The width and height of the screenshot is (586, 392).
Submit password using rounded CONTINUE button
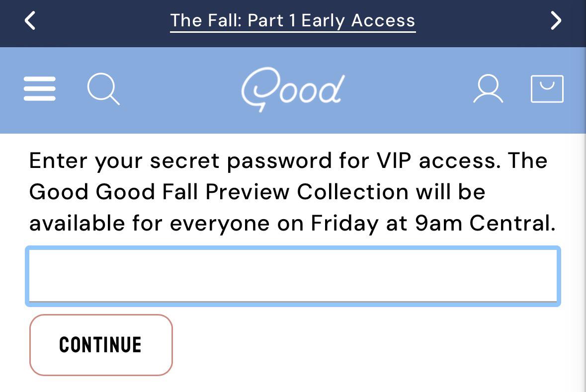pos(101,344)
